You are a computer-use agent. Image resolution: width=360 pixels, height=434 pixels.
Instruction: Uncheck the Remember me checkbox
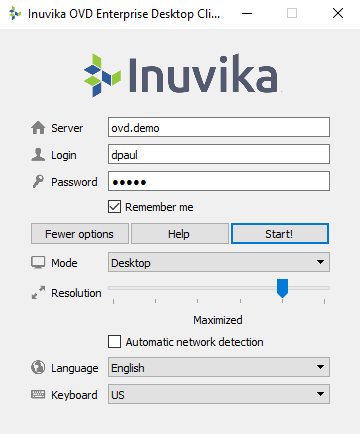click(114, 207)
